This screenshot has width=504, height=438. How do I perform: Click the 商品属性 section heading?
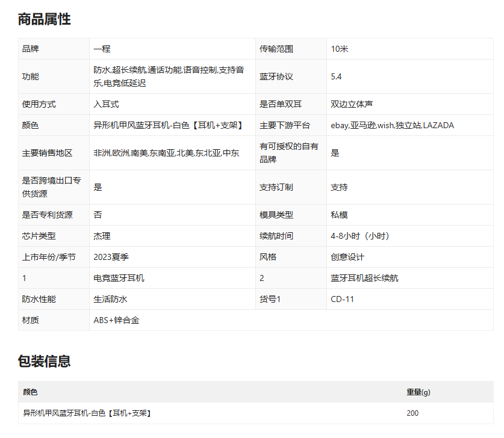point(44,19)
